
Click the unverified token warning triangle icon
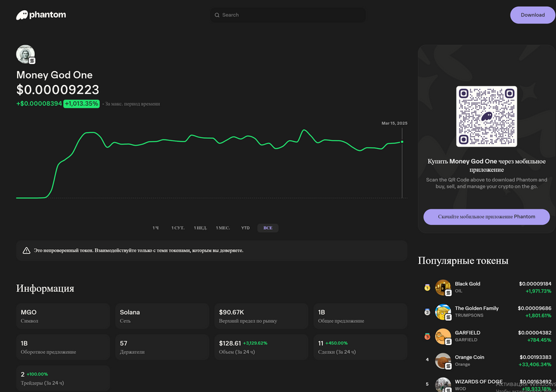point(26,251)
